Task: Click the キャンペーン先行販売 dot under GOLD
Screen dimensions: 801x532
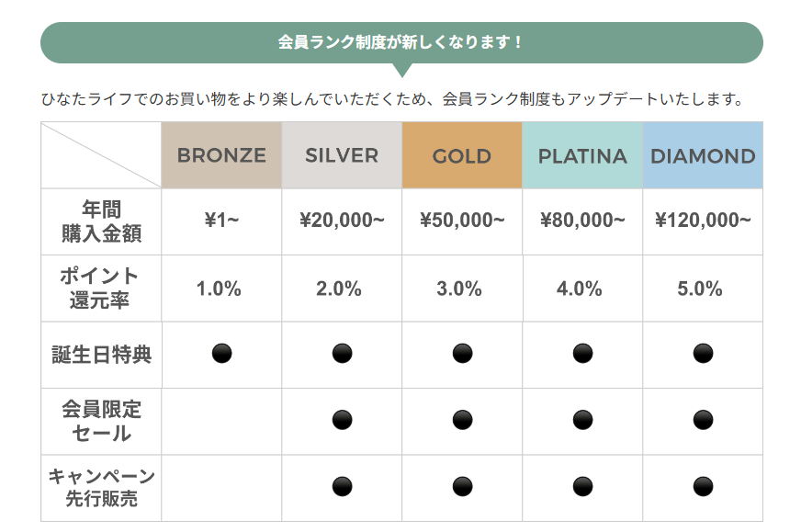Action: (462, 486)
